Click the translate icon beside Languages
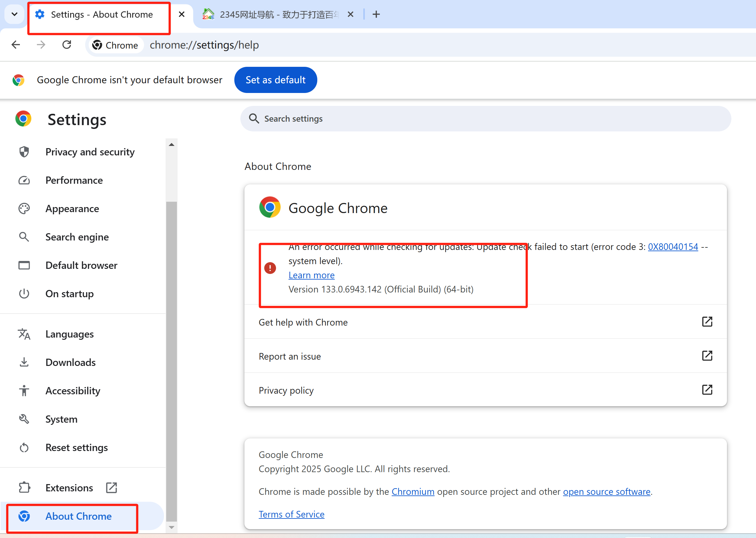The width and height of the screenshot is (756, 538). click(24, 334)
